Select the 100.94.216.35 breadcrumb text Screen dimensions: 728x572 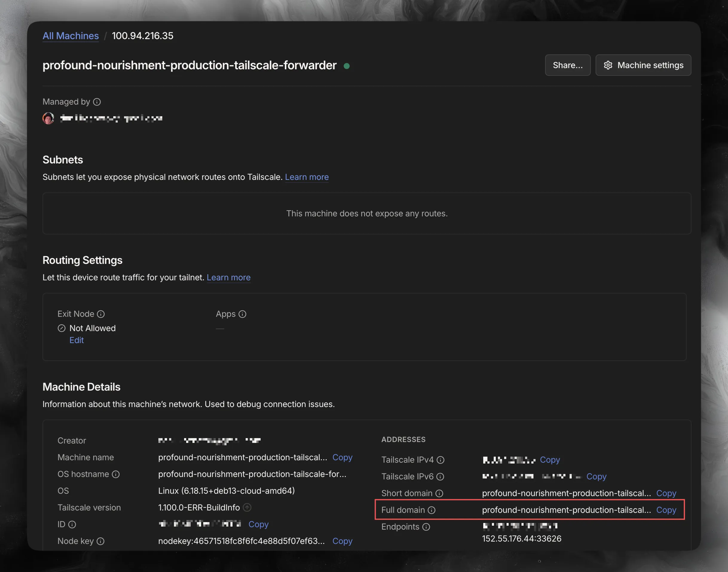(x=143, y=36)
